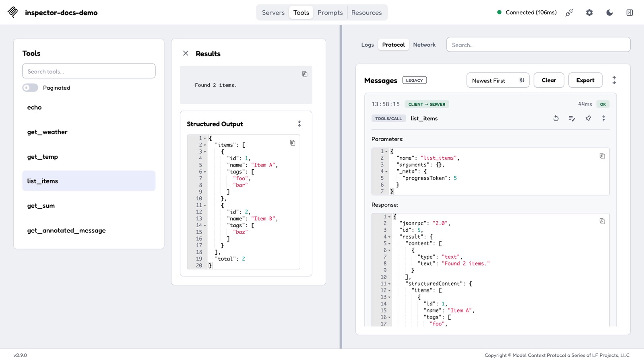
Task: Toggle the side panel layout icon
Action: tap(630, 12)
